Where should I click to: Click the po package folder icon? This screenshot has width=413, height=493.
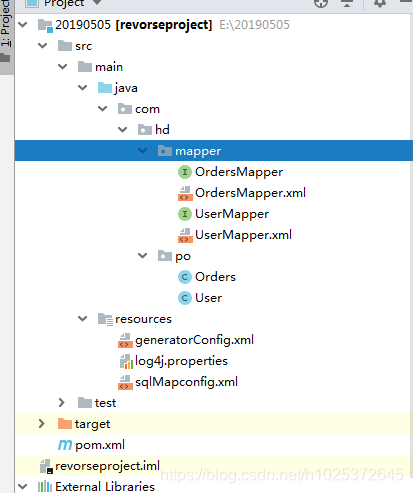(165, 256)
